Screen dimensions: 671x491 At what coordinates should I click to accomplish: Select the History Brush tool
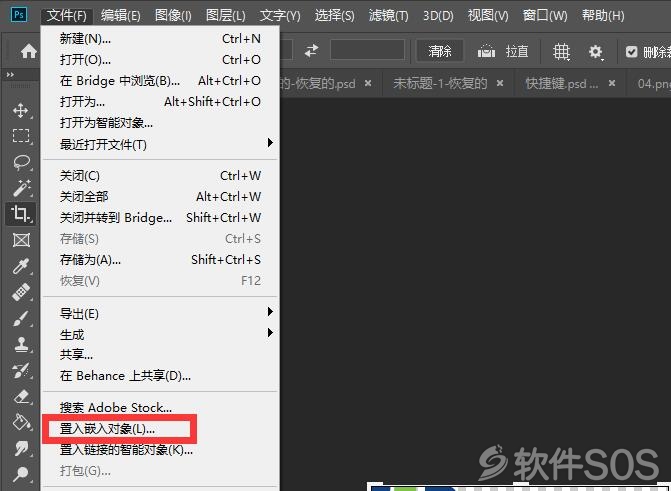click(x=21, y=370)
